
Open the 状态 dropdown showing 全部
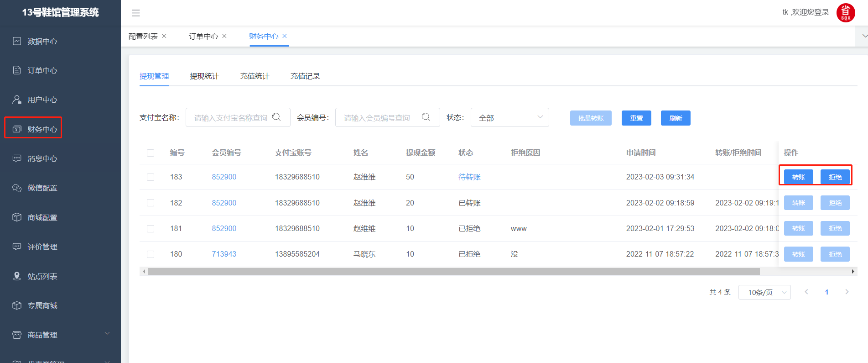click(x=509, y=118)
